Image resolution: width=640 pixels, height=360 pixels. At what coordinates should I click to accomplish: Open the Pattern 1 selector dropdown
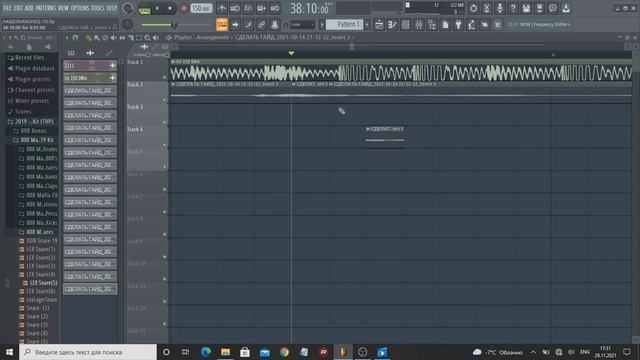344,24
